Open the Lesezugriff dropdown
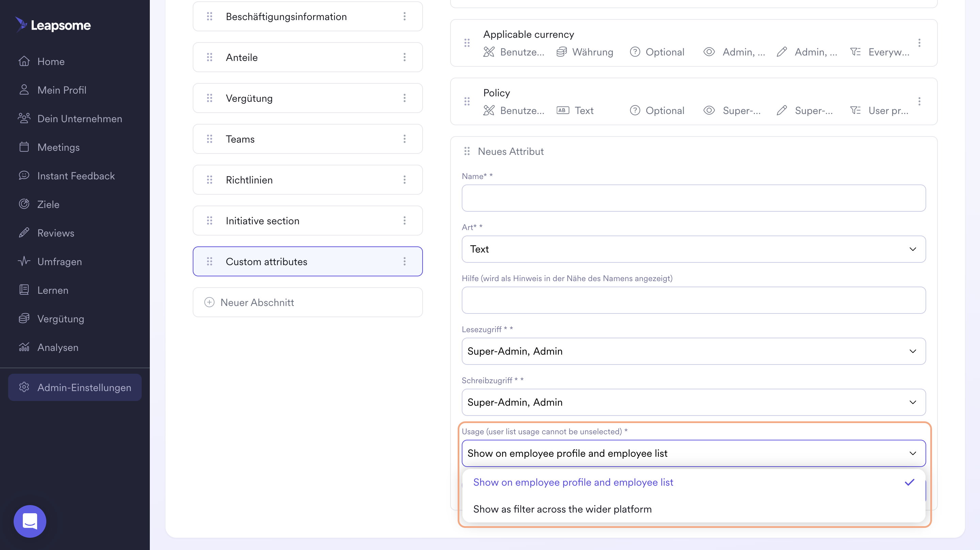Viewport: 980px width, 550px height. tap(694, 351)
